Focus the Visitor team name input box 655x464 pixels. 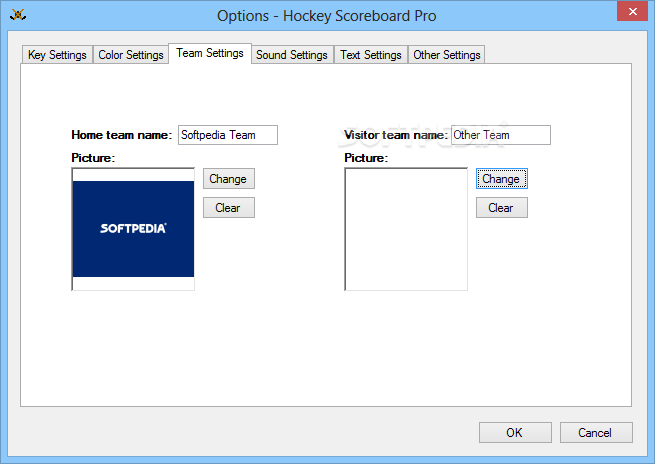point(500,135)
